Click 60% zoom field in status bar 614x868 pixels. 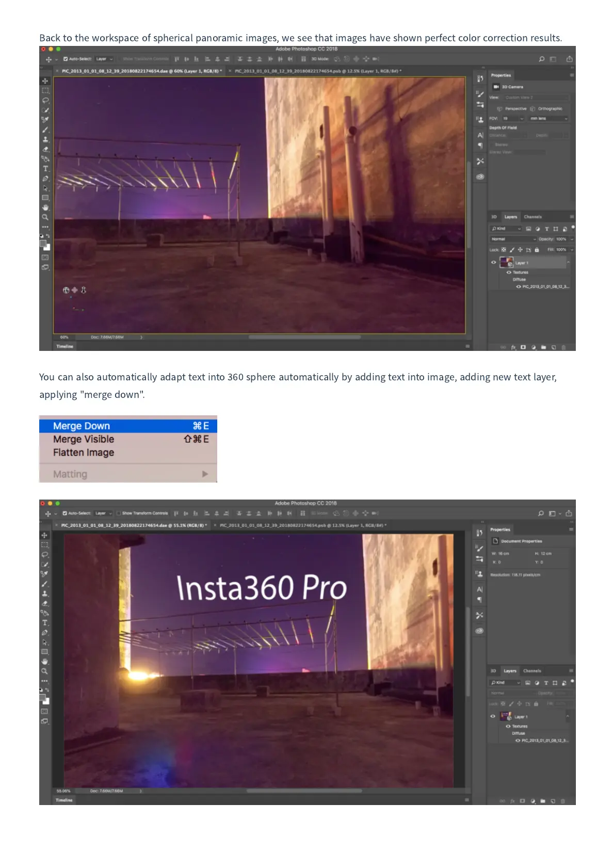[x=64, y=337]
